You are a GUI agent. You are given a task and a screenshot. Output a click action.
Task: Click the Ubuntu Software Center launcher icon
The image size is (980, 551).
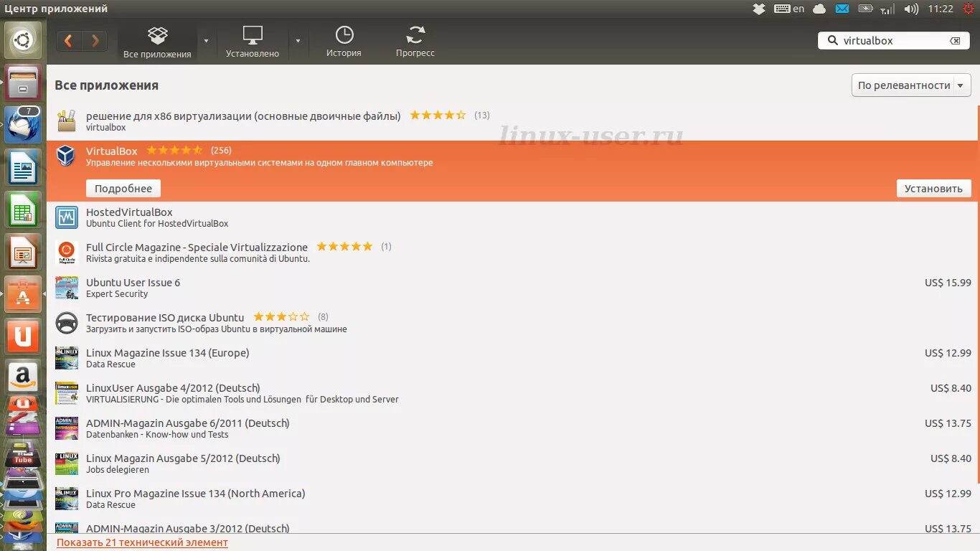point(23,294)
